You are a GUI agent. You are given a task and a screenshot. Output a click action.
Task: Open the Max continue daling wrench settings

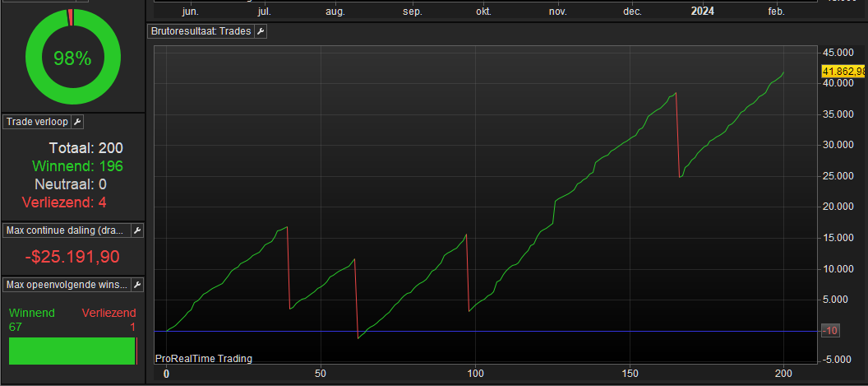(137, 230)
